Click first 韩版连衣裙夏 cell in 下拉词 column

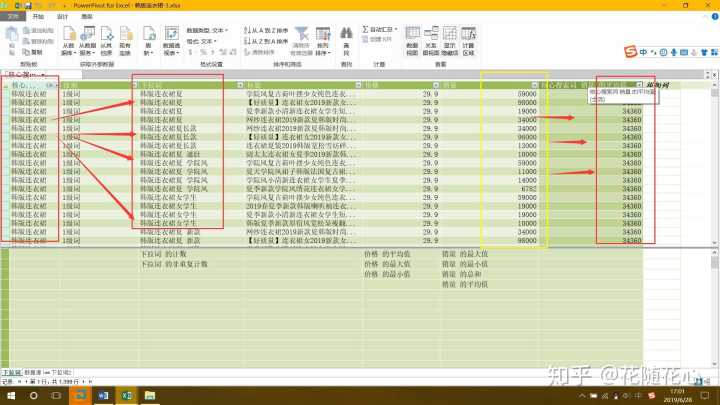click(160, 94)
